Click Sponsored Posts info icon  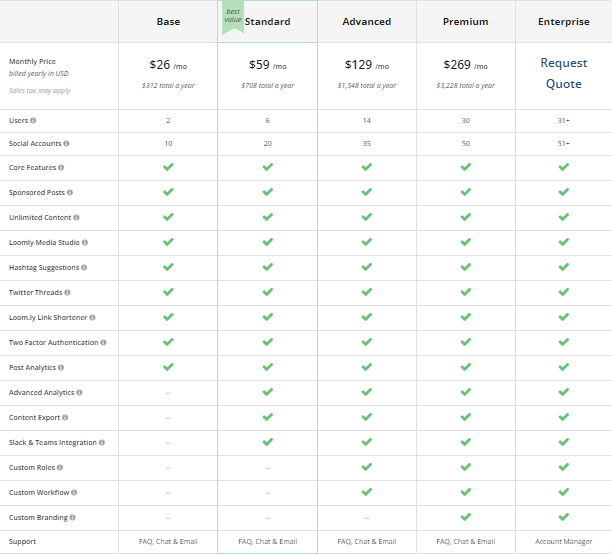[x=70, y=193]
